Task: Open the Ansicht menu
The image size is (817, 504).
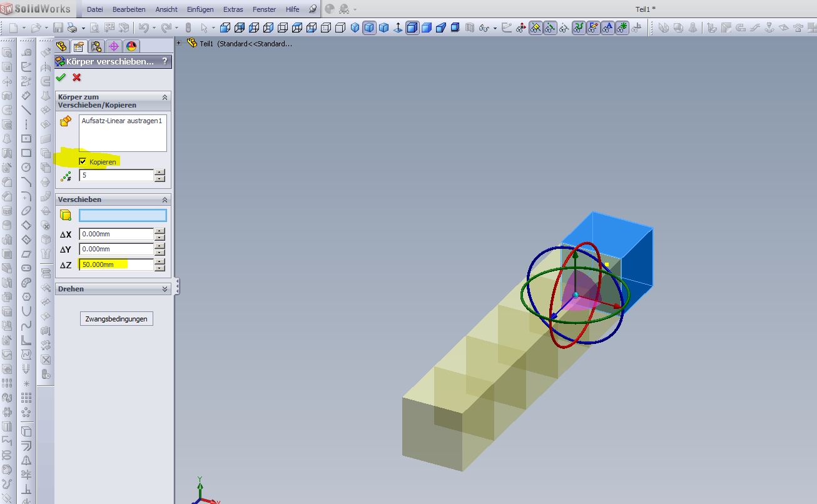Action: point(166,9)
